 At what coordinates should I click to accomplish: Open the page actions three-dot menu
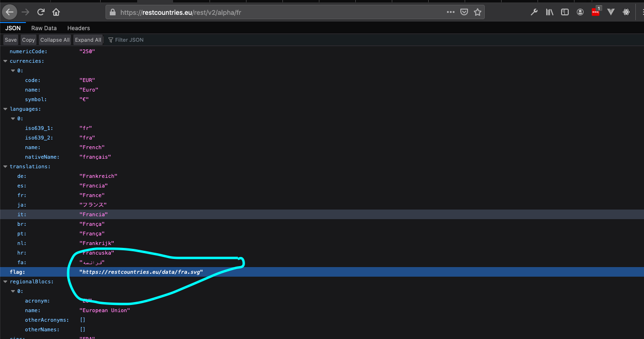pyautogui.click(x=450, y=12)
